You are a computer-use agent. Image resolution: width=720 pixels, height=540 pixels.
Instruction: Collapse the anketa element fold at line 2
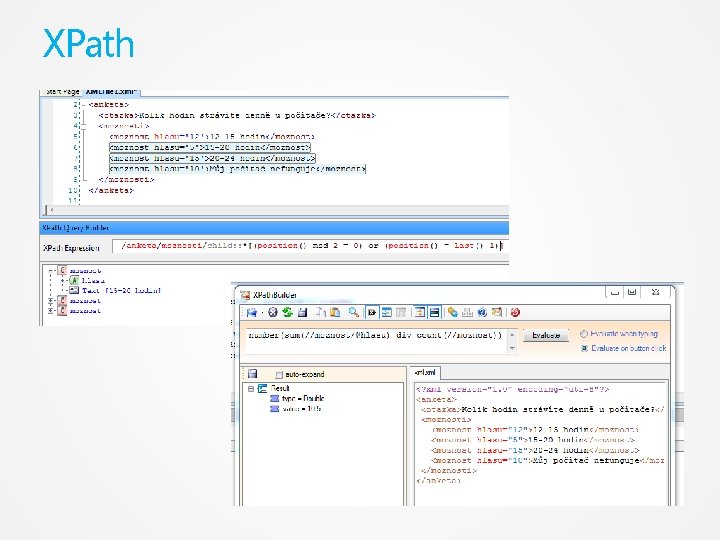(x=83, y=105)
